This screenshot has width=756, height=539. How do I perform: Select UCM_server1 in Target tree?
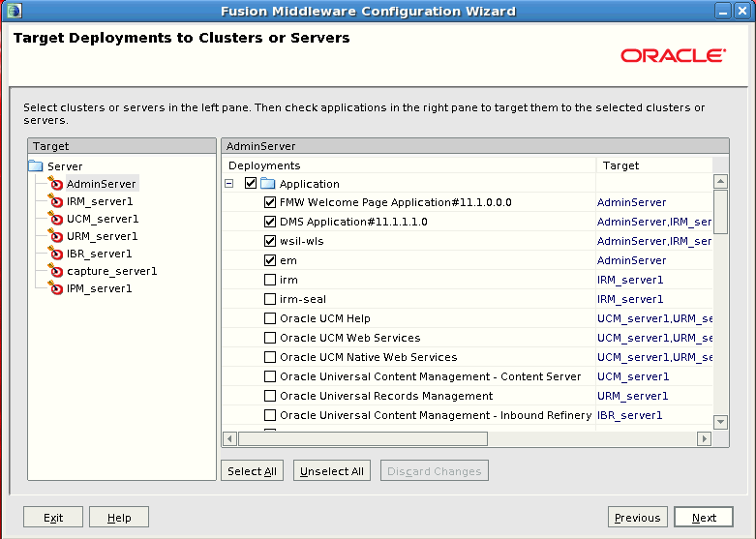[103, 219]
